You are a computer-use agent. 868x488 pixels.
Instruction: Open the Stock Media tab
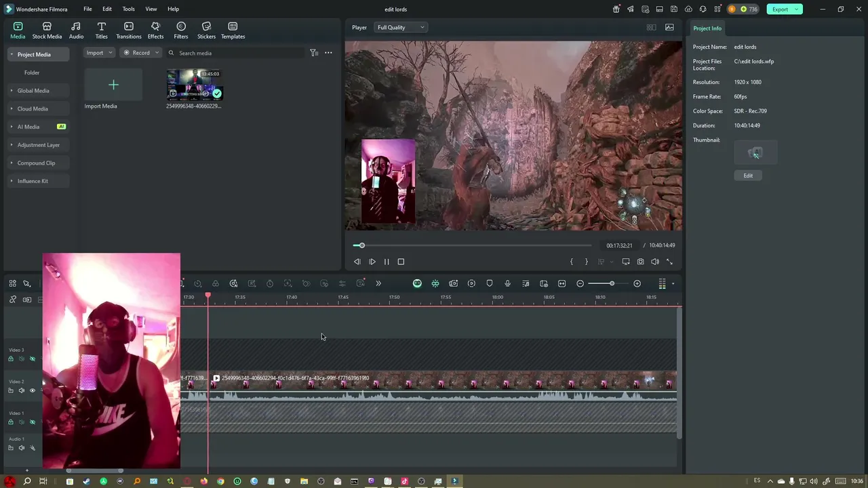pyautogui.click(x=47, y=30)
